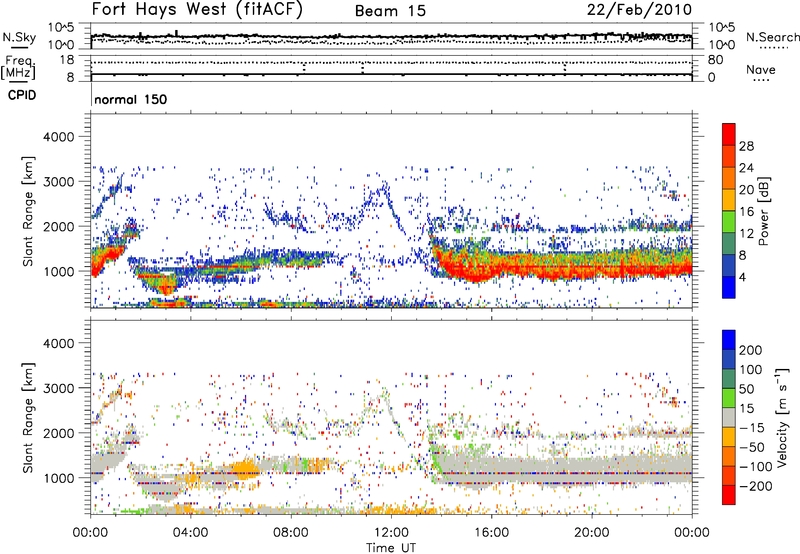800x554 pixels.
Task: Click the "100" Velocity colorbar label
Action: [751, 370]
